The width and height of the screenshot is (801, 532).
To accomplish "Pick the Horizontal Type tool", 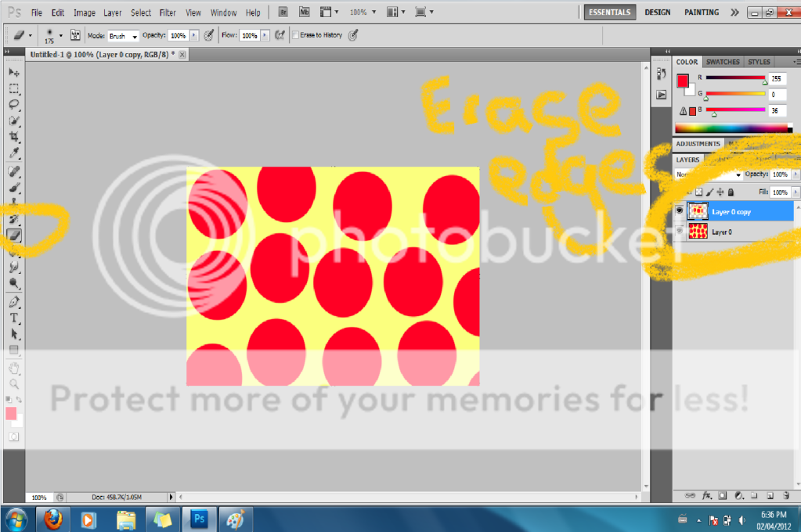I will [14, 318].
